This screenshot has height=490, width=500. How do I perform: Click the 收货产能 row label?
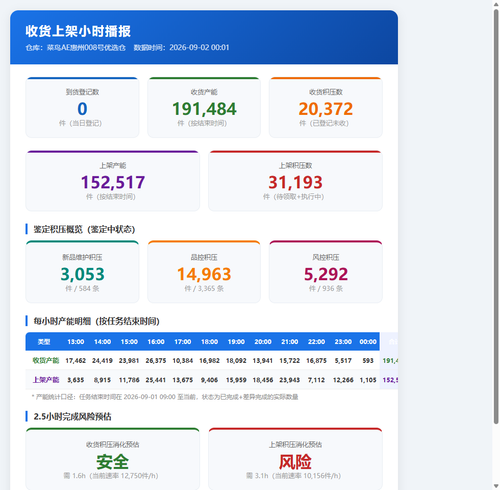click(x=46, y=360)
